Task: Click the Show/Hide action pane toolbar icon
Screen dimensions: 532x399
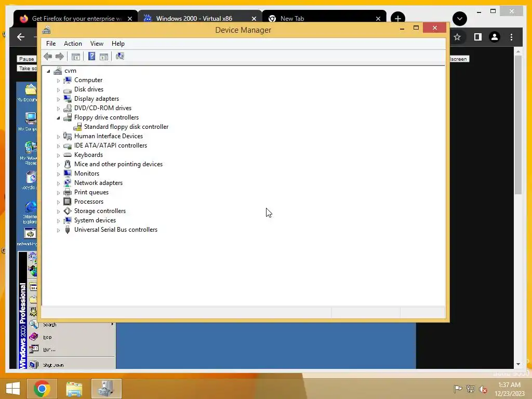Action: [104, 57]
